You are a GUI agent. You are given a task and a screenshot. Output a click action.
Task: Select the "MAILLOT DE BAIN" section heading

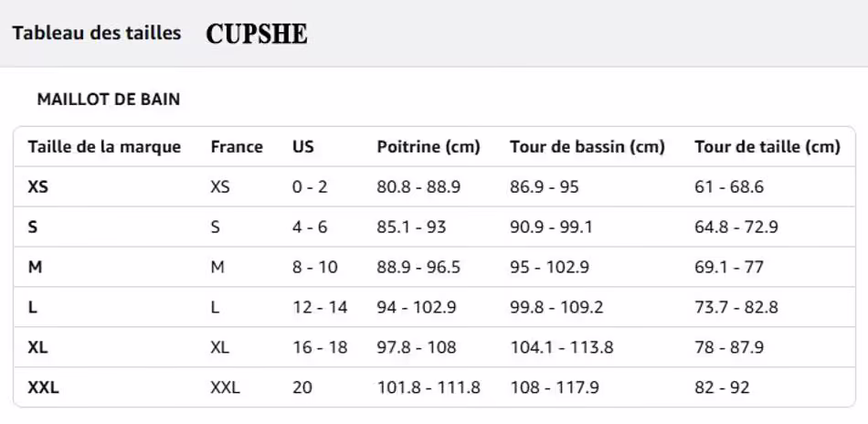click(109, 100)
